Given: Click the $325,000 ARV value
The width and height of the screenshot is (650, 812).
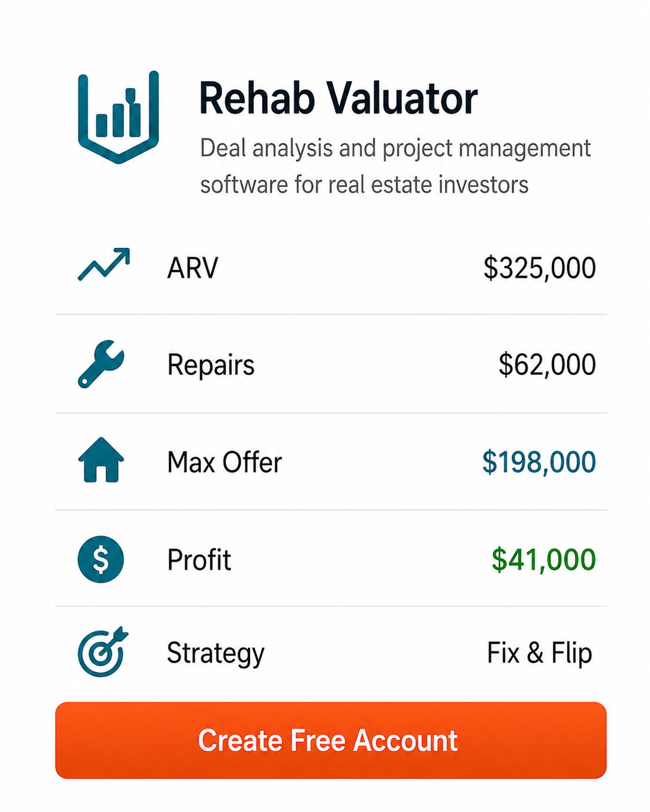Looking at the screenshot, I should [540, 267].
